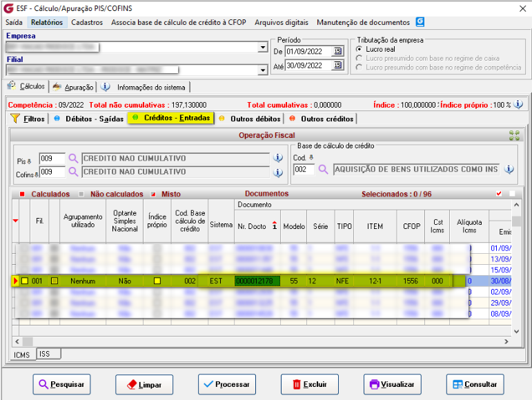Open the Saída menu
Viewport: 532px width, 400px height.
14,22
